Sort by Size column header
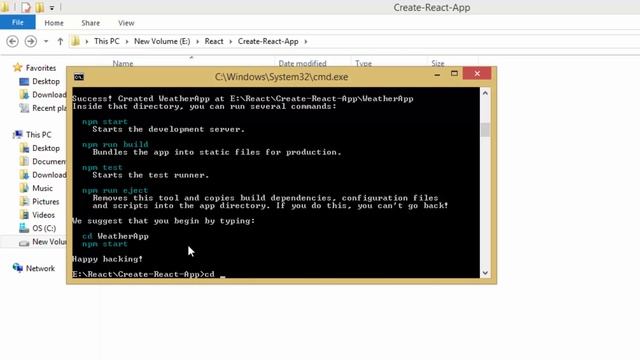The image size is (640, 360). pos(438,63)
